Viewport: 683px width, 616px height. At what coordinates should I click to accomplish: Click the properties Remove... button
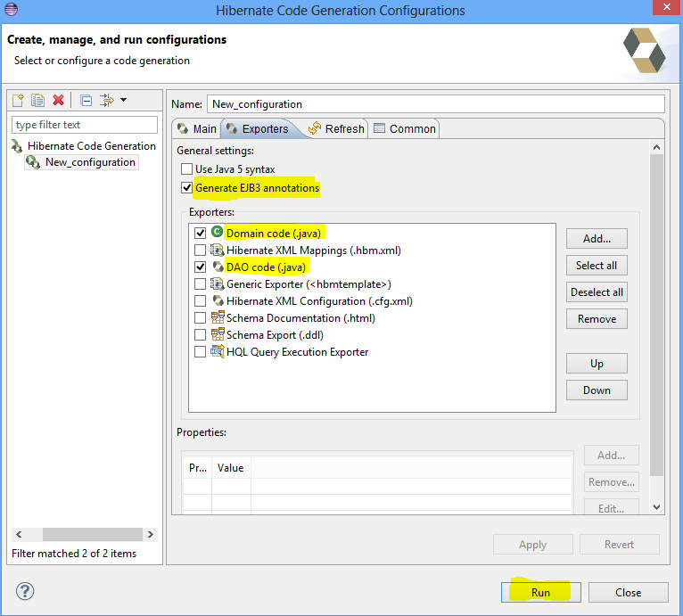pyautogui.click(x=611, y=482)
